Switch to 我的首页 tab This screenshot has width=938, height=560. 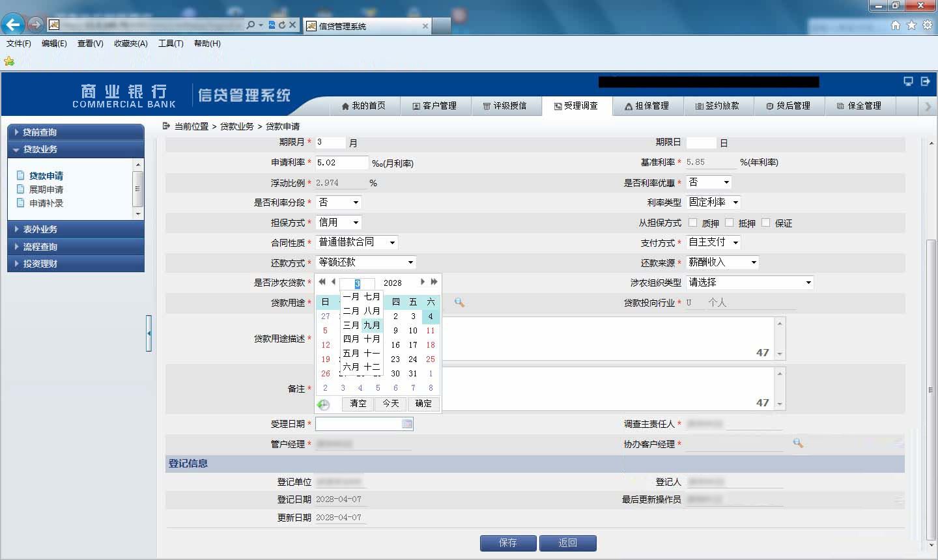(363, 105)
